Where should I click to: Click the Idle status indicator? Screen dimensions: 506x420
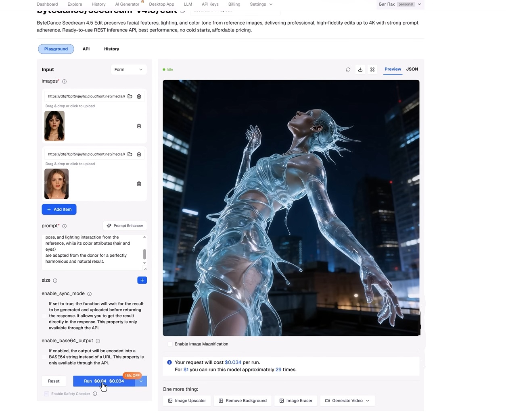pos(168,70)
